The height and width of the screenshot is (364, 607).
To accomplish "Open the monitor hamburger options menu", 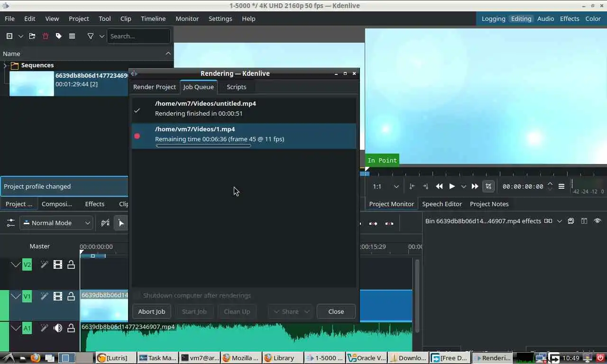I will 561,186.
